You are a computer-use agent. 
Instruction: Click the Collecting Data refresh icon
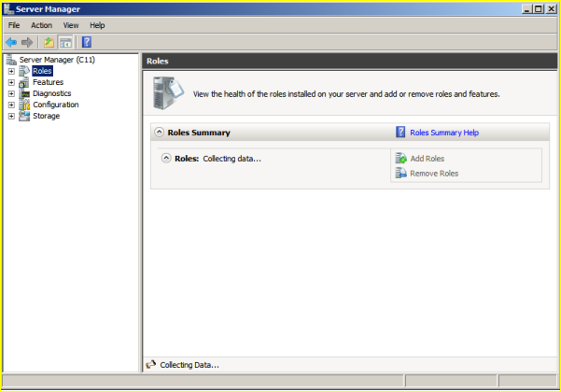pos(151,364)
